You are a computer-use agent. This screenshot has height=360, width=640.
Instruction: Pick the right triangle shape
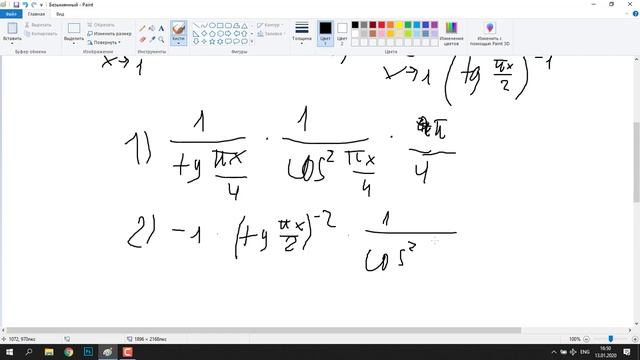[196, 33]
